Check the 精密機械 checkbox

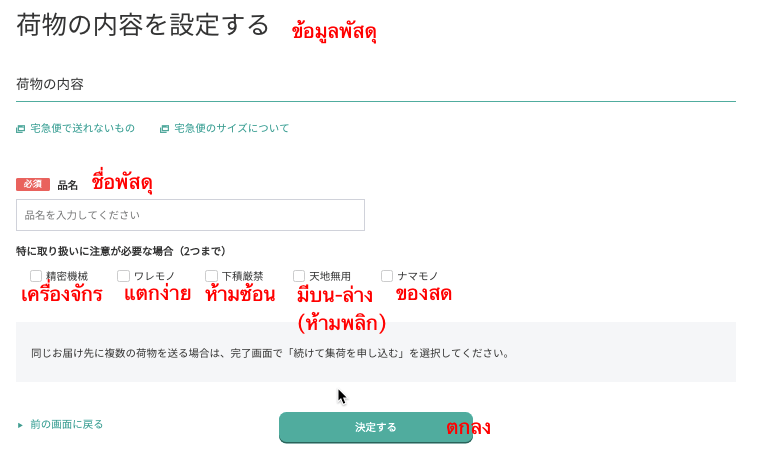click(x=36, y=276)
